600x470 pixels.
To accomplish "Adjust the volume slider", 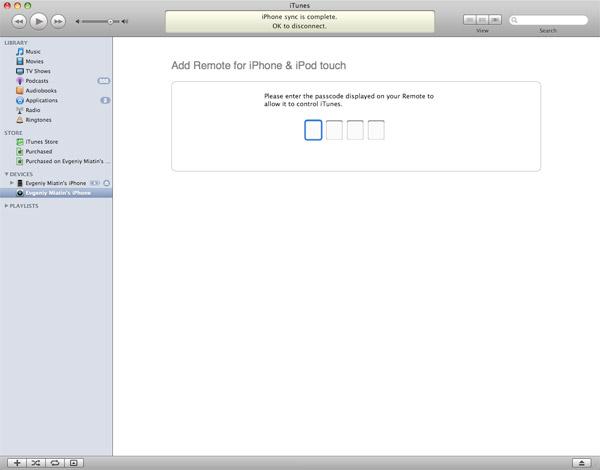I will [x=110, y=22].
